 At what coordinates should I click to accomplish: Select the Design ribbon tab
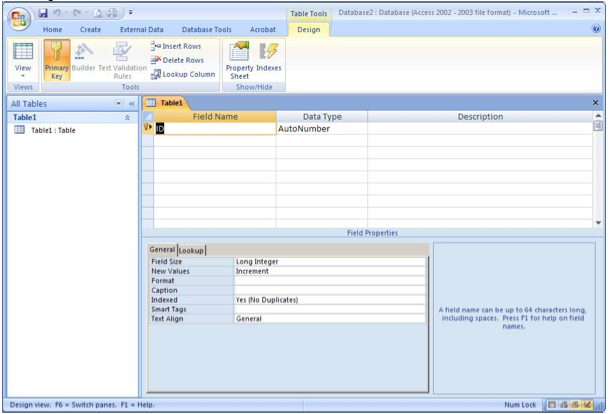[x=309, y=30]
